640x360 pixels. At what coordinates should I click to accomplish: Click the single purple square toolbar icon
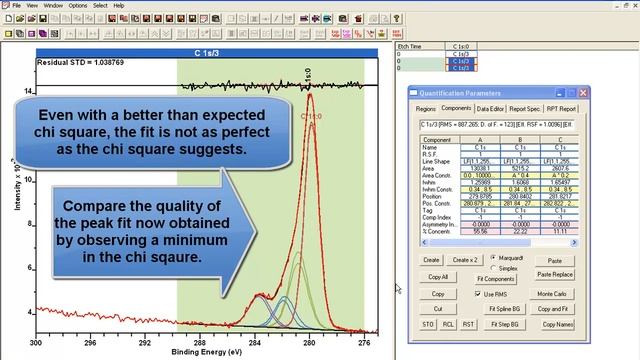pos(31,33)
